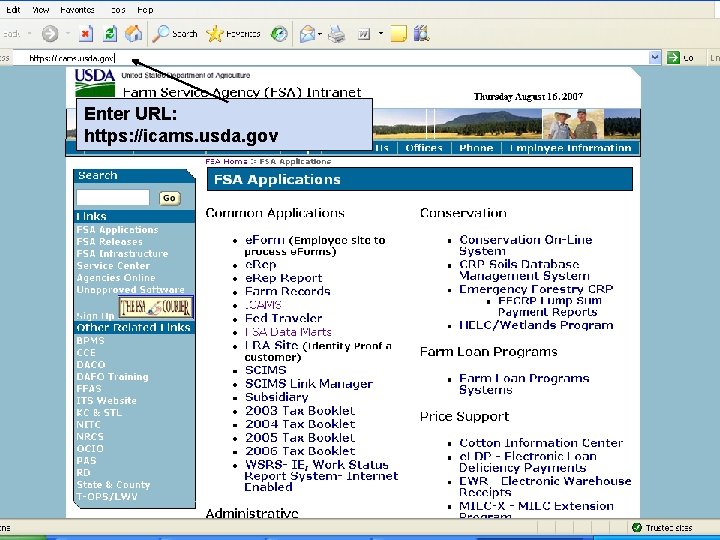Click the Forward navigation arrow icon

tap(50, 34)
